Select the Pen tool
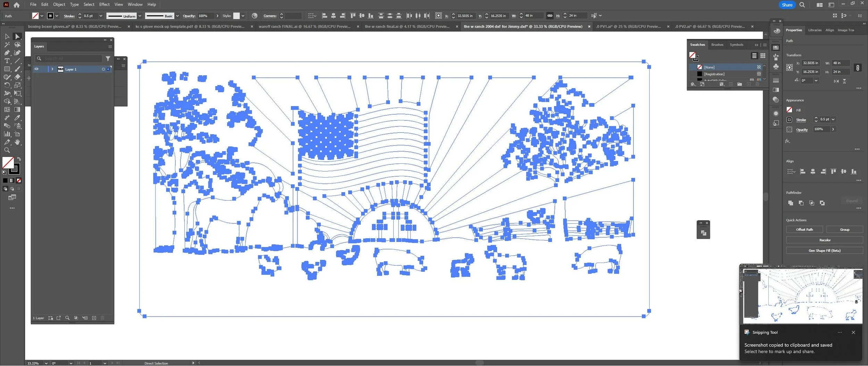 7,53
